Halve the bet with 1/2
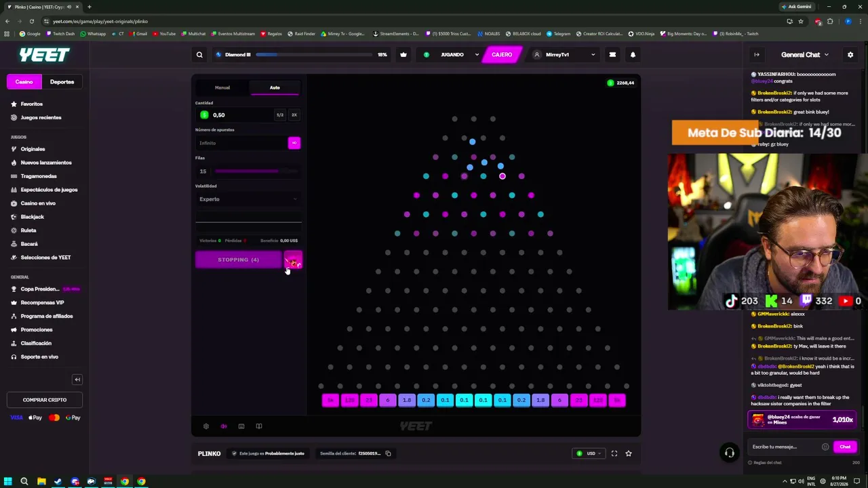The image size is (868, 488). pyautogui.click(x=280, y=115)
